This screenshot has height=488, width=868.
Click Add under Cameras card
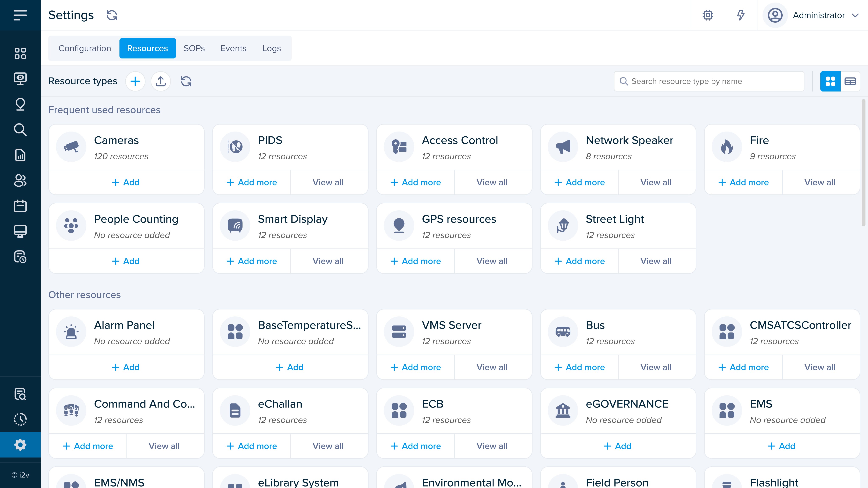pyautogui.click(x=126, y=182)
